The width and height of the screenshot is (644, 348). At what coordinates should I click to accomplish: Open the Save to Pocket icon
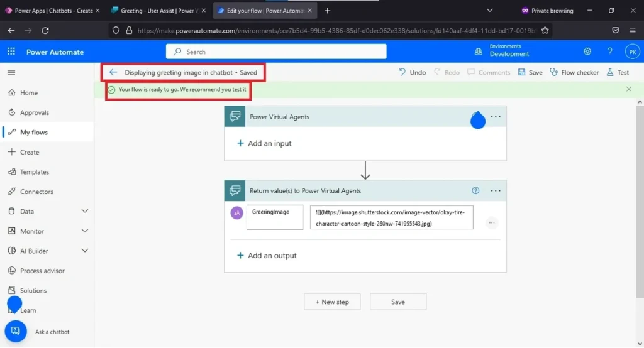[615, 30]
